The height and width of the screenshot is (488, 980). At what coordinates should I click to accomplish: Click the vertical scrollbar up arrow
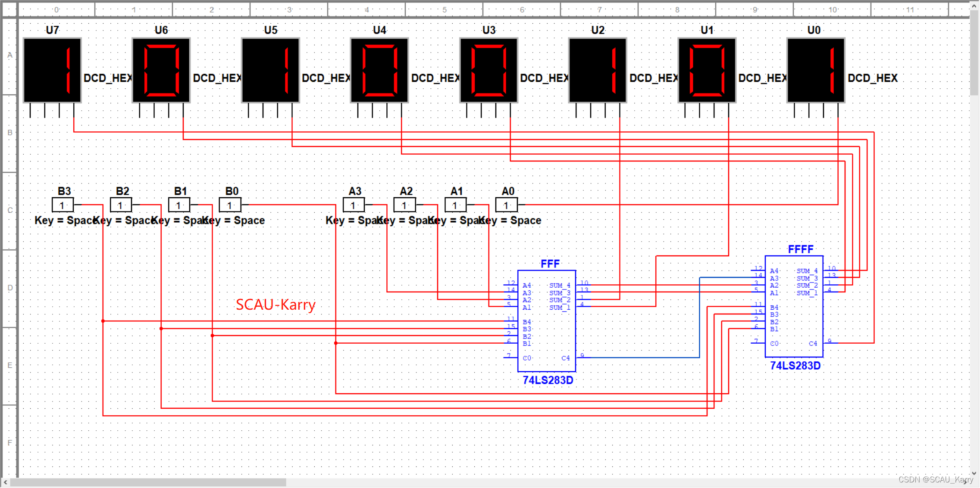coord(974,6)
